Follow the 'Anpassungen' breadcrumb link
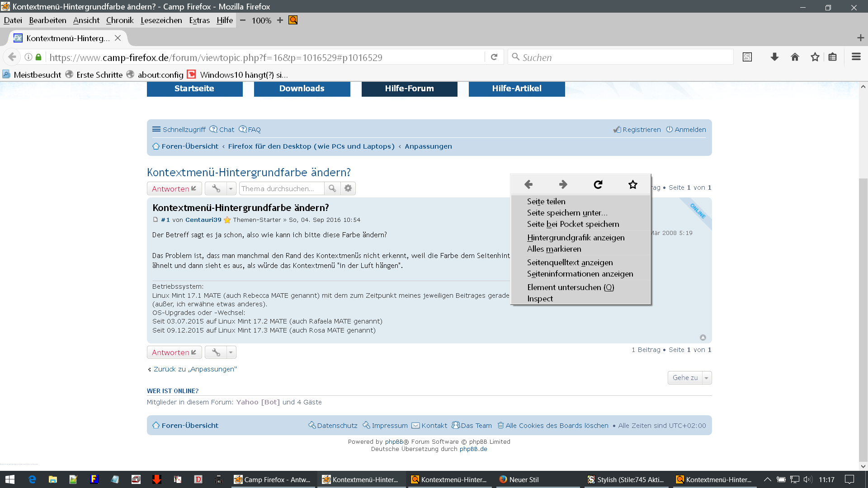This screenshot has height=488, width=868. click(428, 146)
